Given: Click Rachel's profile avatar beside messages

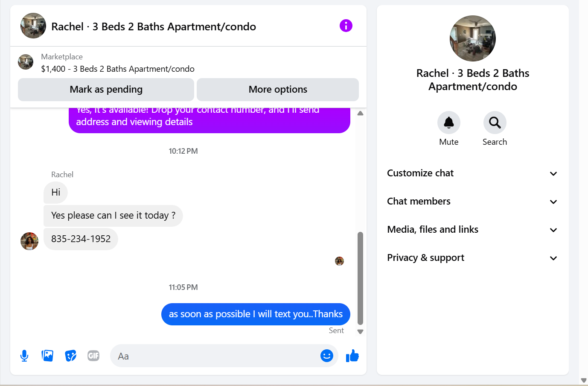Looking at the screenshot, I should click(x=29, y=241).
